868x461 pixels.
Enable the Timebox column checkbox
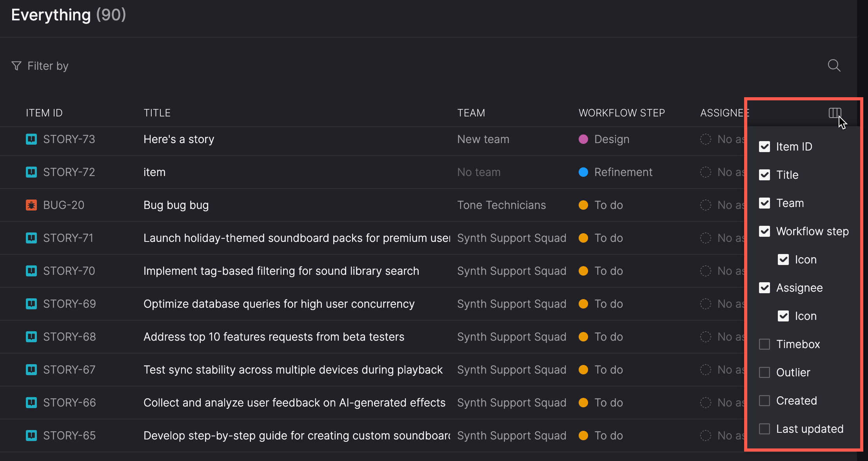[x=764, y=344]
